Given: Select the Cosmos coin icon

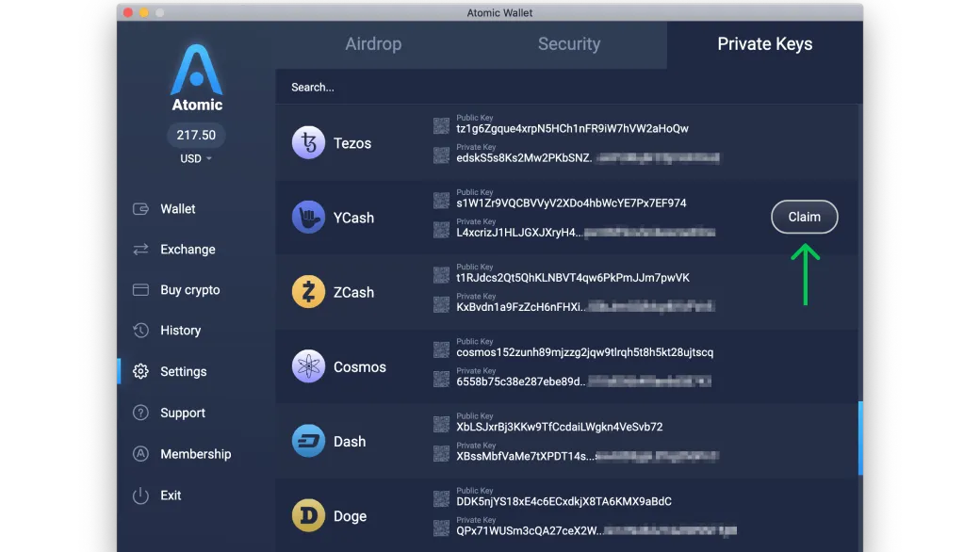Looking at the screenshot, I should (x=308, y=366).
